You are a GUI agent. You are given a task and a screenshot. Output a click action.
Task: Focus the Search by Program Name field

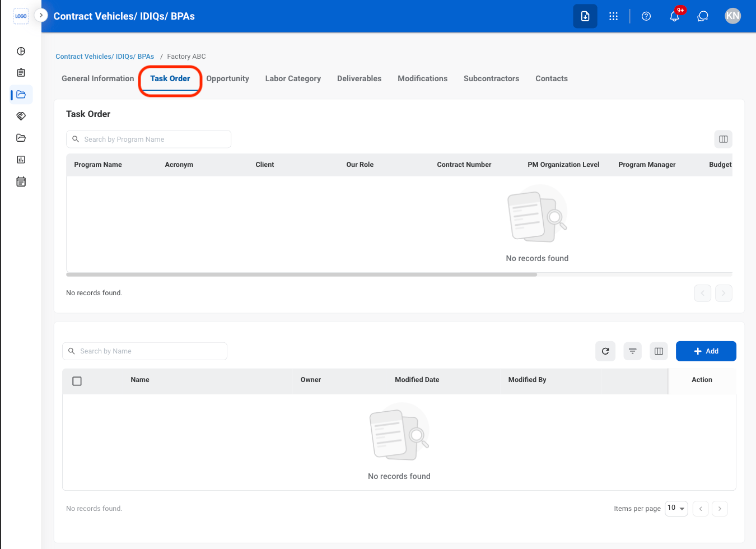148,139
